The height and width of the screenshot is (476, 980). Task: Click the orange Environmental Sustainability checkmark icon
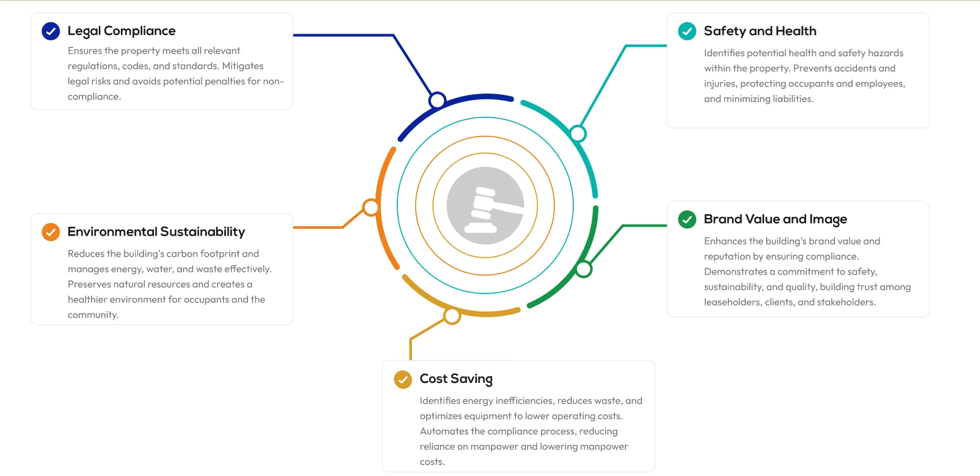(50, 232)
